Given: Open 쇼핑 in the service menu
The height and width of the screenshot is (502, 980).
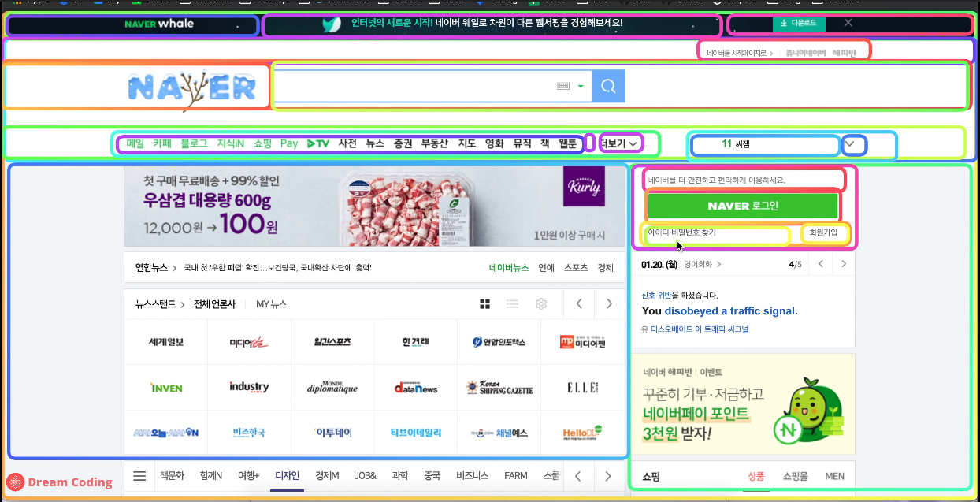Looking at the screenshot, I should [x=262, y=143].
